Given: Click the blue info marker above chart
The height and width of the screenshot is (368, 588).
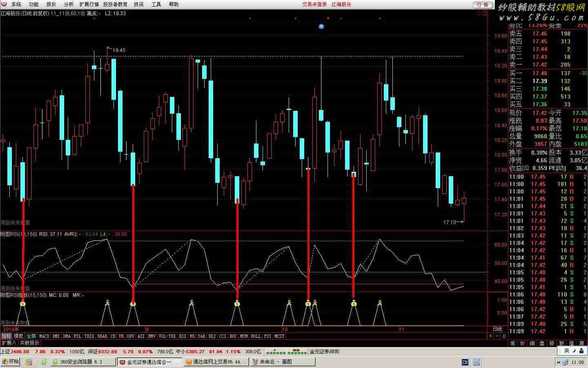Looking at the screenshot, I should pos(321,27).
